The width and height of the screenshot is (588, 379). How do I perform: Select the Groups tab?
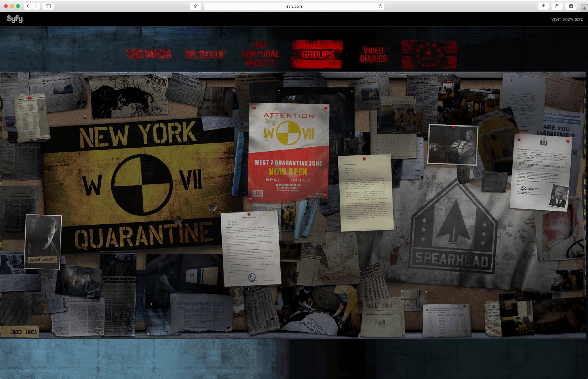point(317,54)
